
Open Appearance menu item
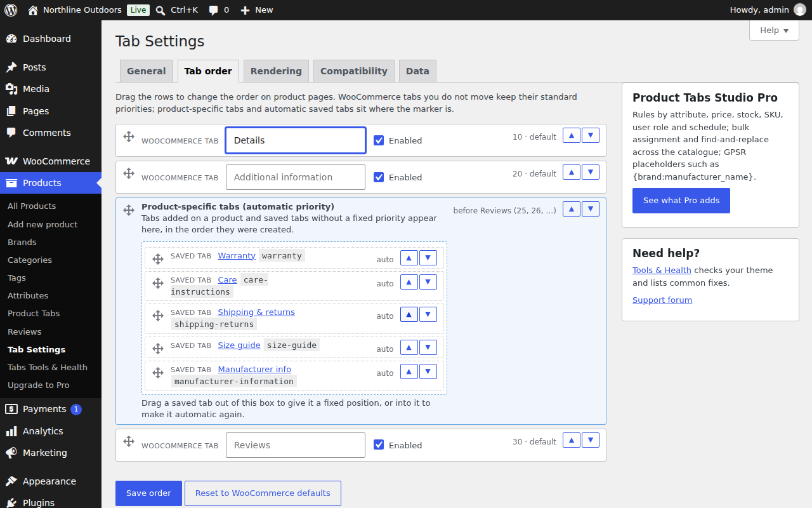click(x=51, y=481)
